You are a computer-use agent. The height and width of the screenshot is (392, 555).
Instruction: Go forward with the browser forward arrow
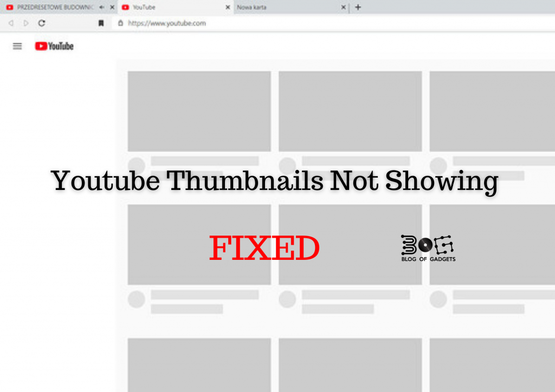click(x=26, y=23)
